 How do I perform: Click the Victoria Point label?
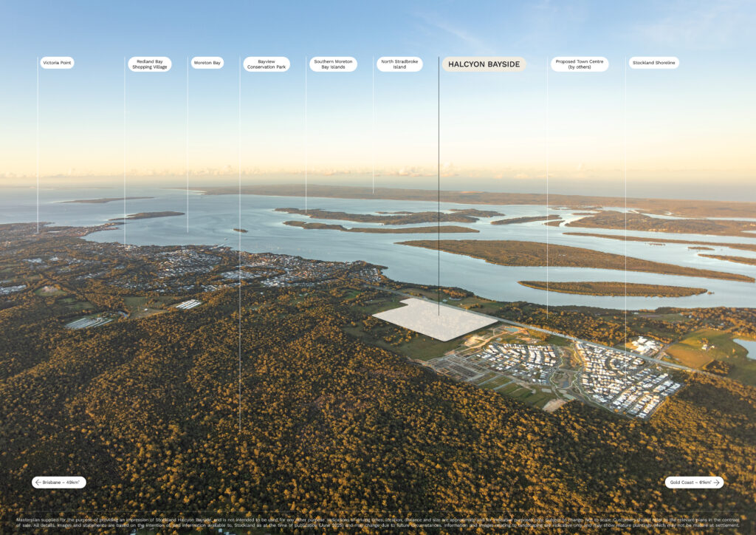pyautogui.click(x=57, y=63)
